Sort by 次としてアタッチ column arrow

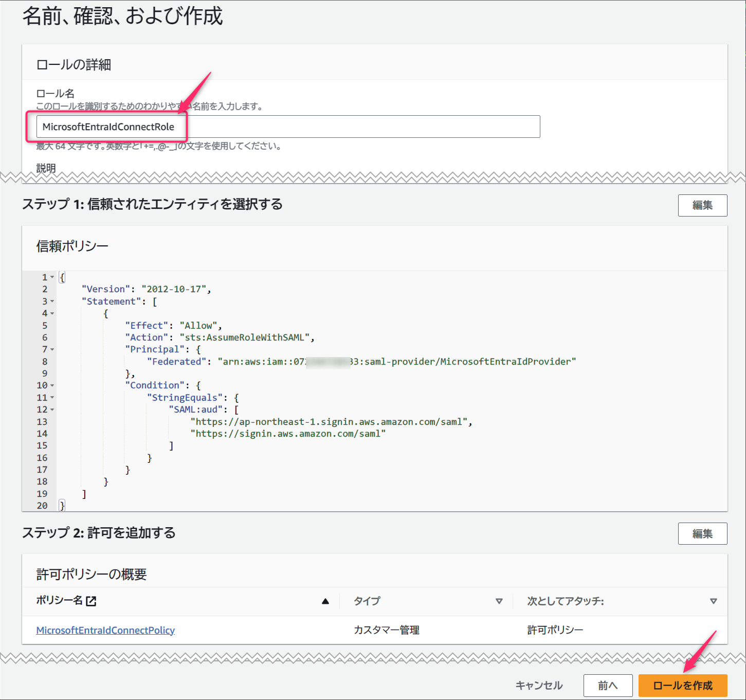pyautogui.click(x=713, y=601)
